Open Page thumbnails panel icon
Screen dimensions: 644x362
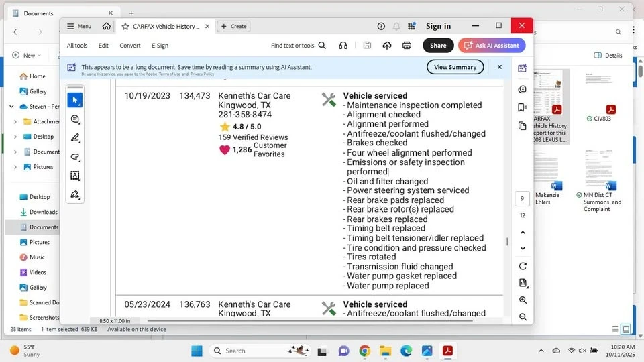(x=522, y=126)
